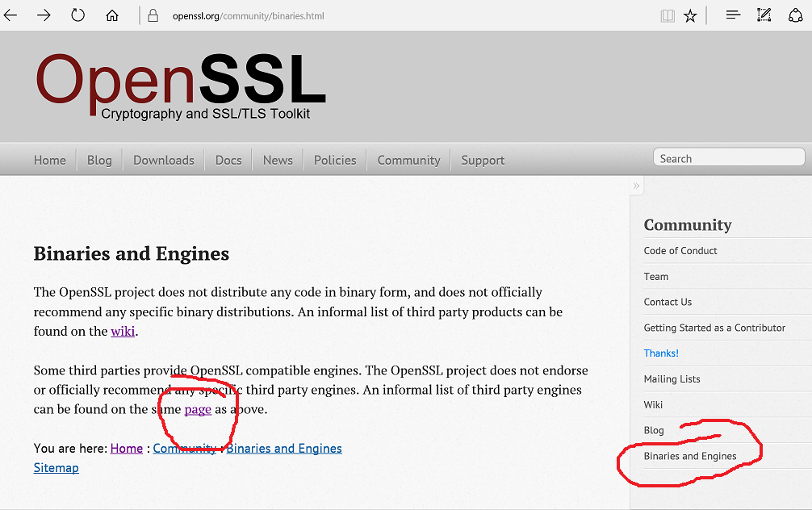Screen dimensions: 812x510
Task: Open the Sitemap link
Action: pyautogui.click(x=57, y=467)
